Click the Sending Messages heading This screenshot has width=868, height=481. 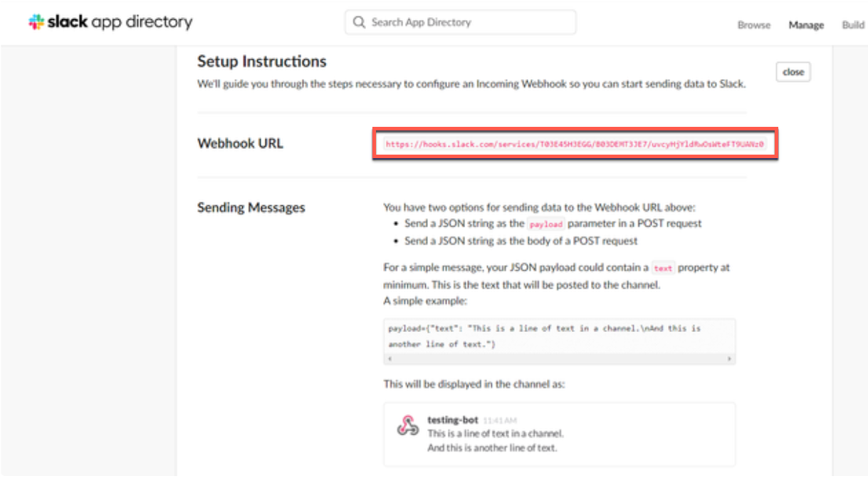(x=250, y=207)
